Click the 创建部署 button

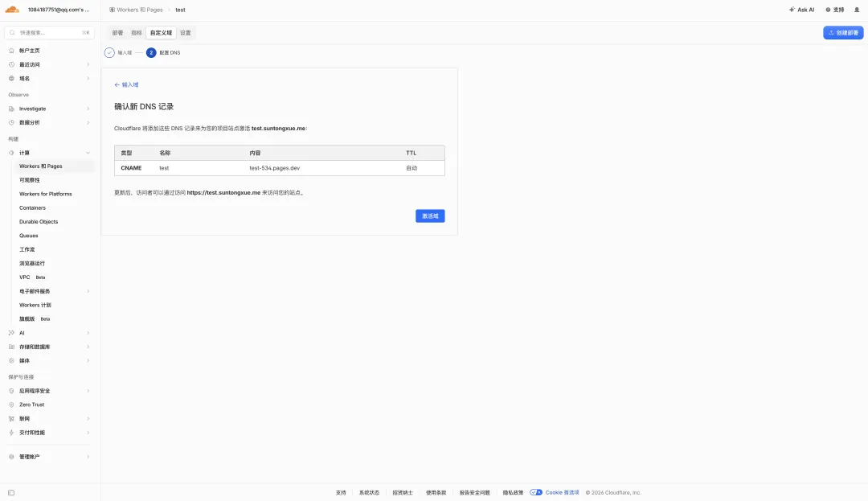point(843,33)
